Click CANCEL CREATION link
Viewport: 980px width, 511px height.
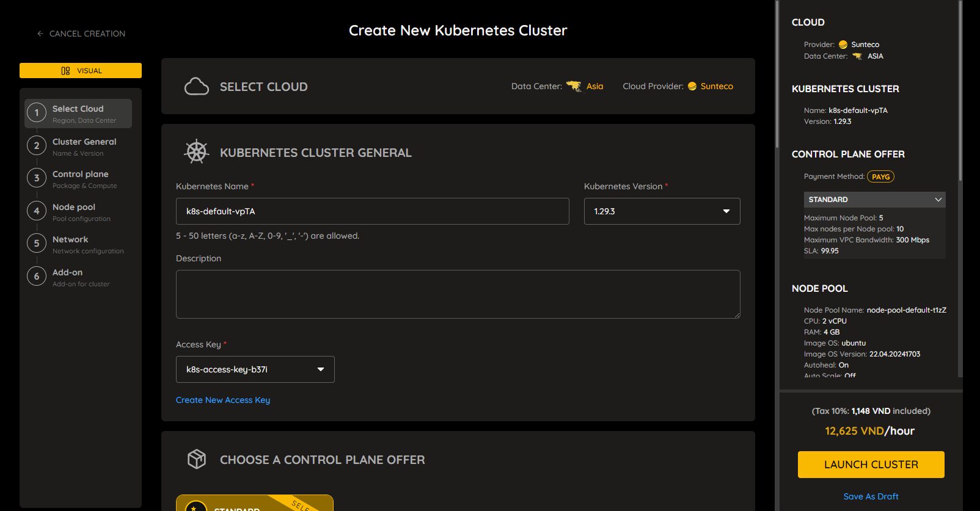pos(81,34)
